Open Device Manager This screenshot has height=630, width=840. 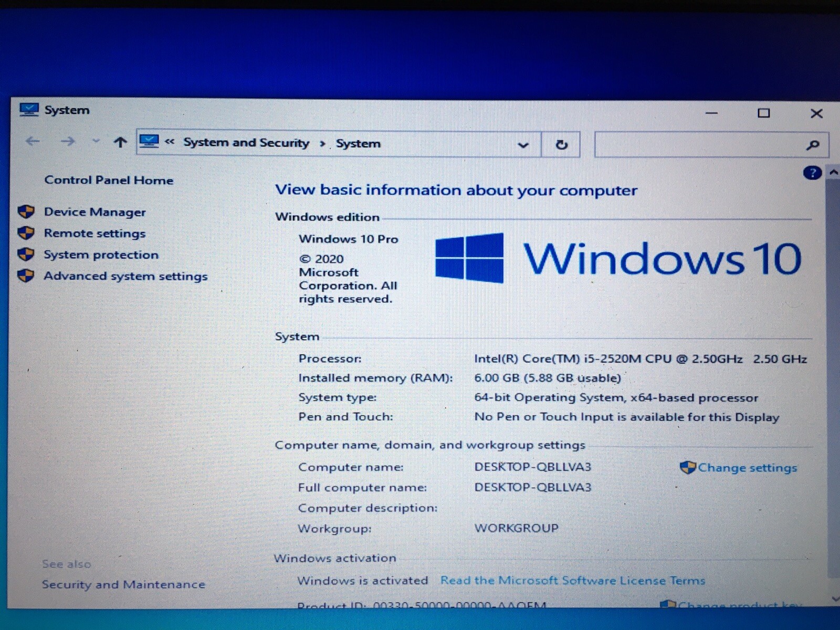[95, 212]
